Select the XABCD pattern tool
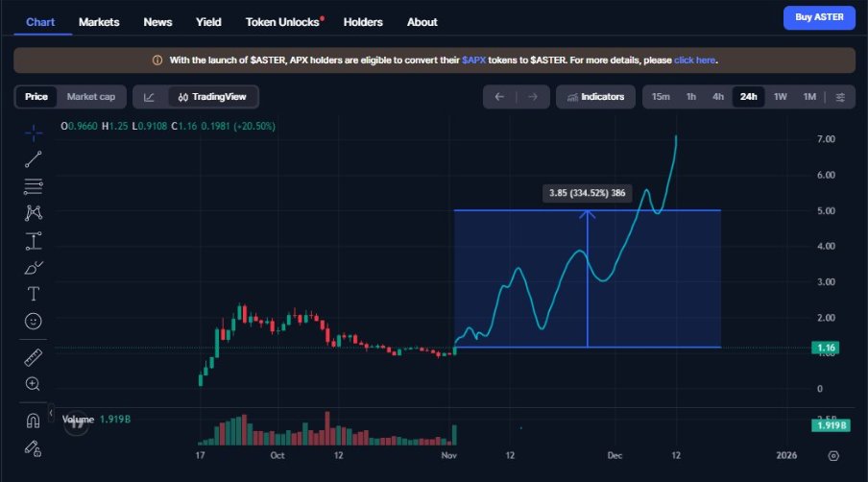Screen dimensions: 868x482 pyautogui.click(x=34, y=213)
